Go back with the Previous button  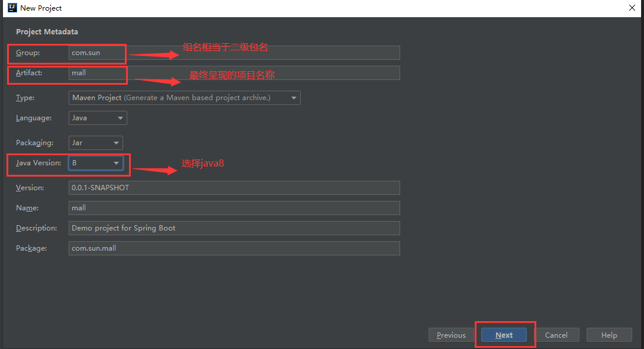pyautogui.click(x=451, y=335)
